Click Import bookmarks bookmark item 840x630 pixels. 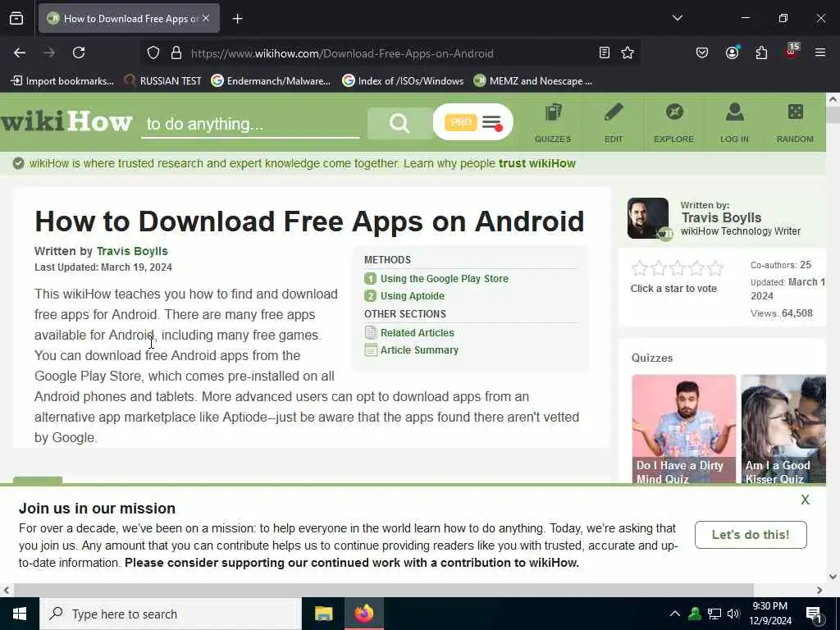point(62,81)
